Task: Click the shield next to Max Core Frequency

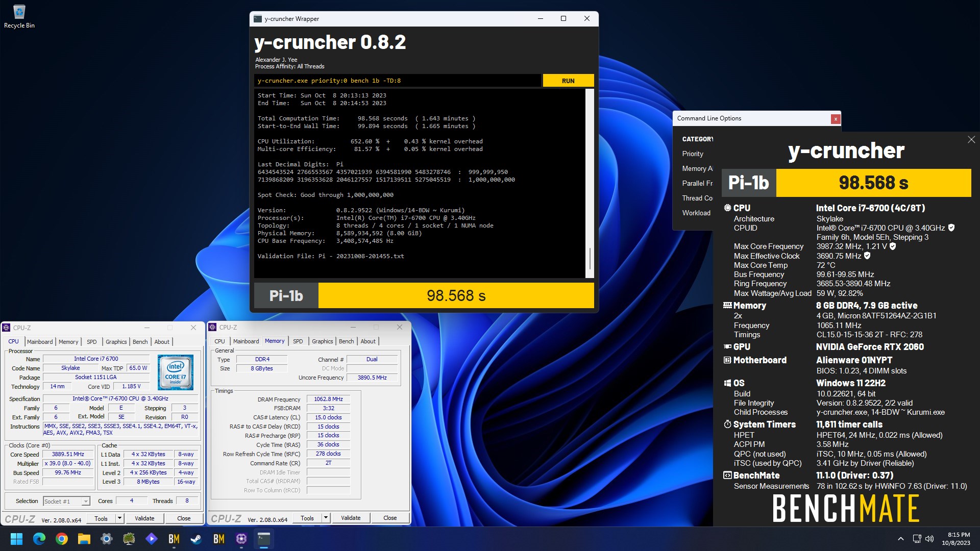Action: point(893,246)
